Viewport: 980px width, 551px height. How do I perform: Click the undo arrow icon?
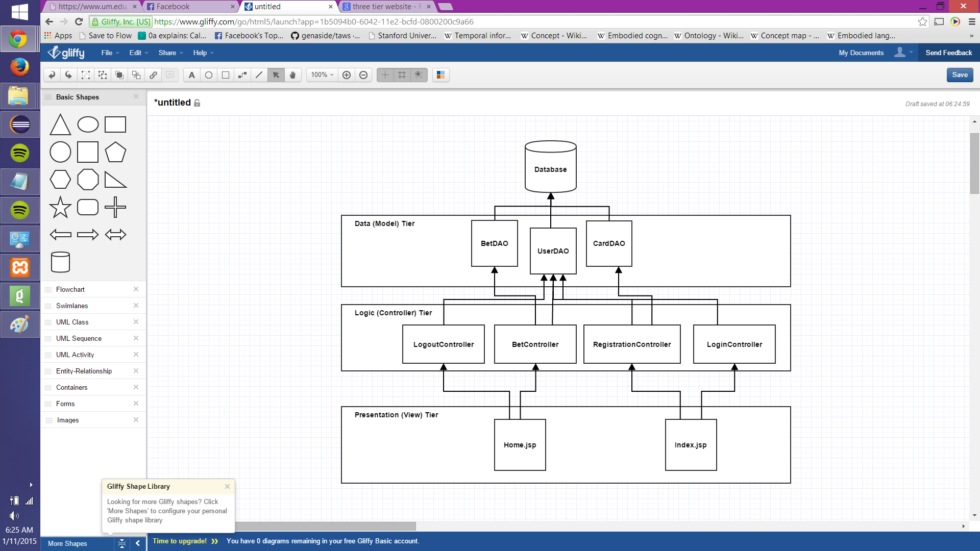point(52,75)
